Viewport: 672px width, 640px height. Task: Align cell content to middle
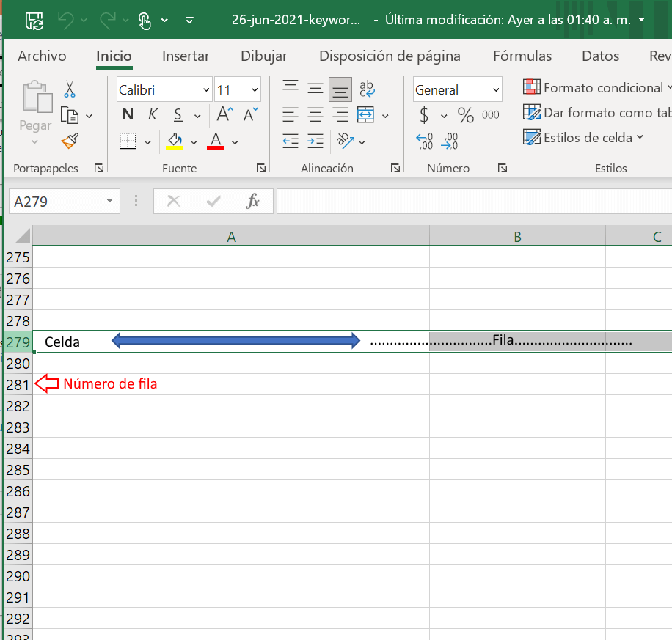(x=315, y=89)
